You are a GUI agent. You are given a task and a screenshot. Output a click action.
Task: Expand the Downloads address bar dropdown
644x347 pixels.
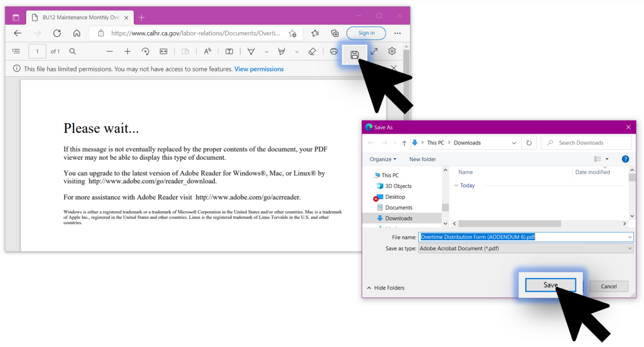tap(514, 142)
